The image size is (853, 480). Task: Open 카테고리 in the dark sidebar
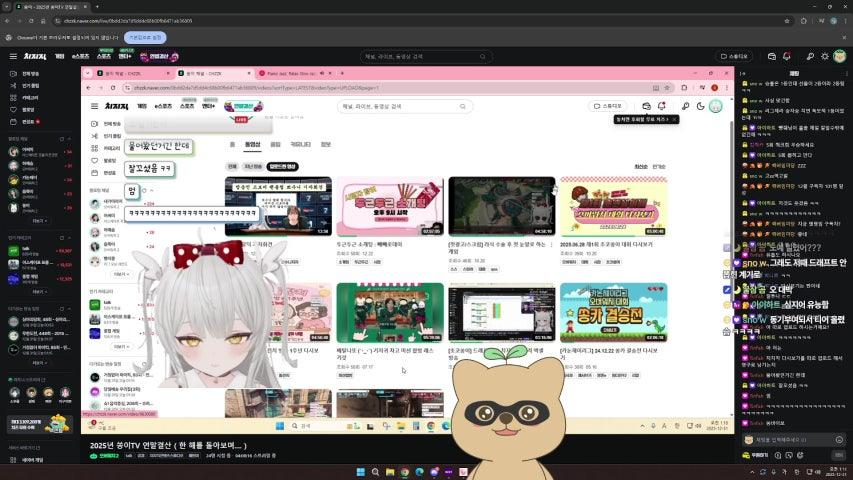pos(26,97)
